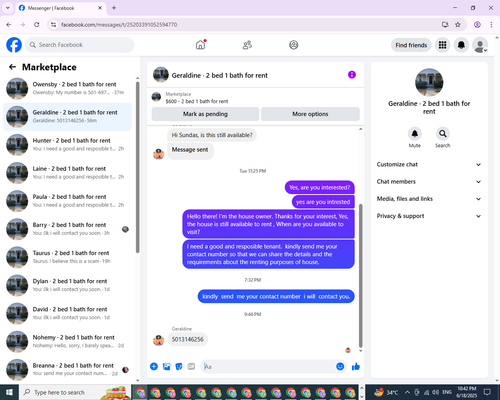Open the Laine conversation
This screenshot has width=500, height=400.
[67, 173]
